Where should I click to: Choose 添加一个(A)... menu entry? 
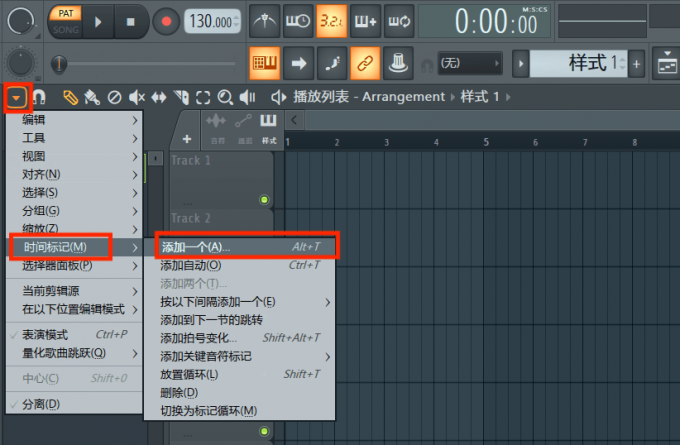point(240,247)
